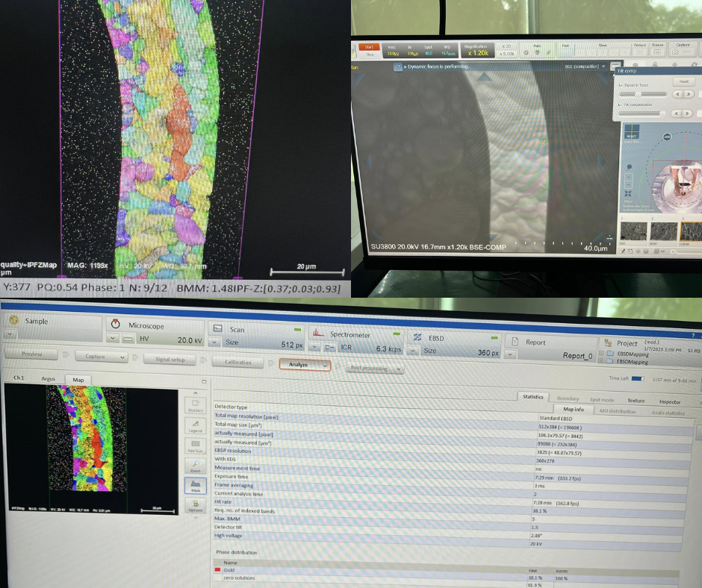
Task: Click the Capture camera icon in SEM window
Action: click(675, 52)
